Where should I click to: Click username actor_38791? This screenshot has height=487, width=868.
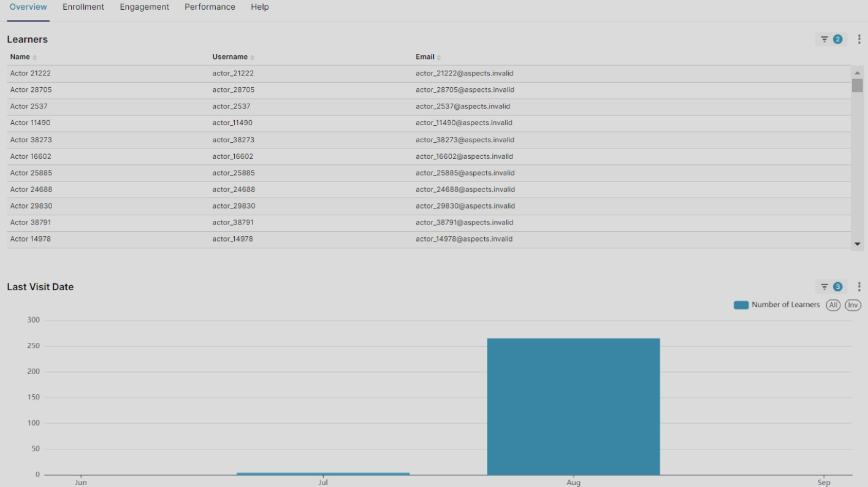click(233, 223)
